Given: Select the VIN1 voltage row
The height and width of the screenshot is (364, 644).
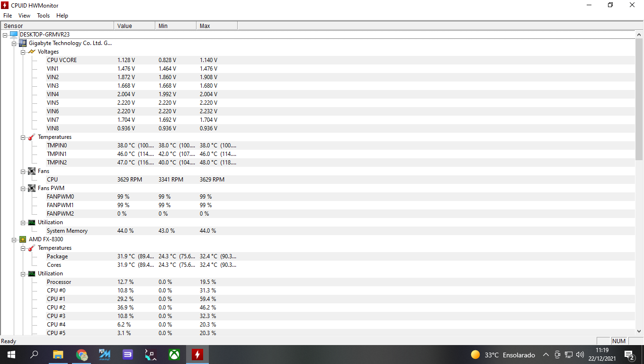Looking at the screenshot, I should coord(317,69).
